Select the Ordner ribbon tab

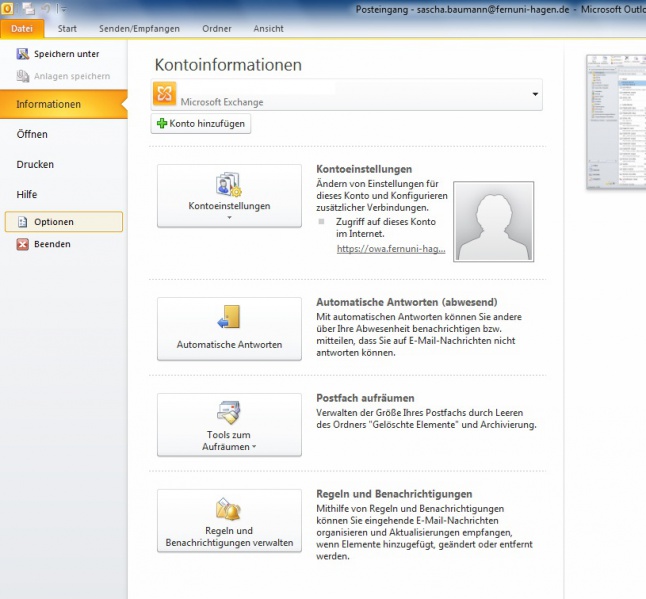[x=217, y=29]
